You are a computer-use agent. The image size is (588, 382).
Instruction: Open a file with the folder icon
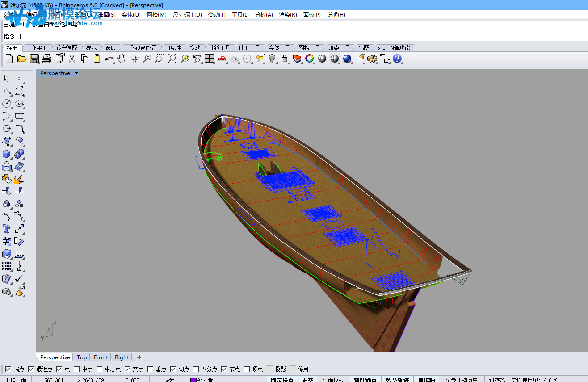tap(21, 59)
